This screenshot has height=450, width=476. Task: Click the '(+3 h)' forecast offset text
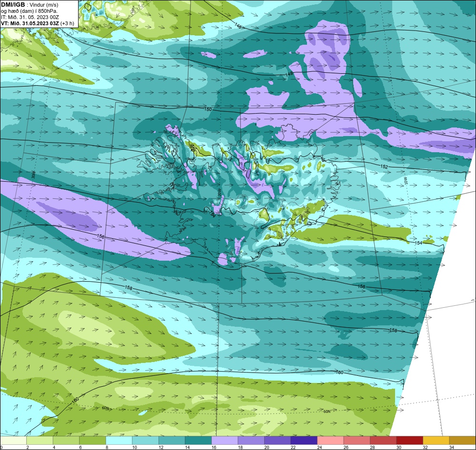tap(67, 23)
